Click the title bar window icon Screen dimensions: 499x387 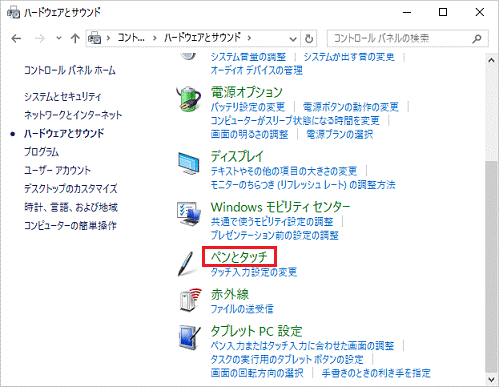pos(13,13)
